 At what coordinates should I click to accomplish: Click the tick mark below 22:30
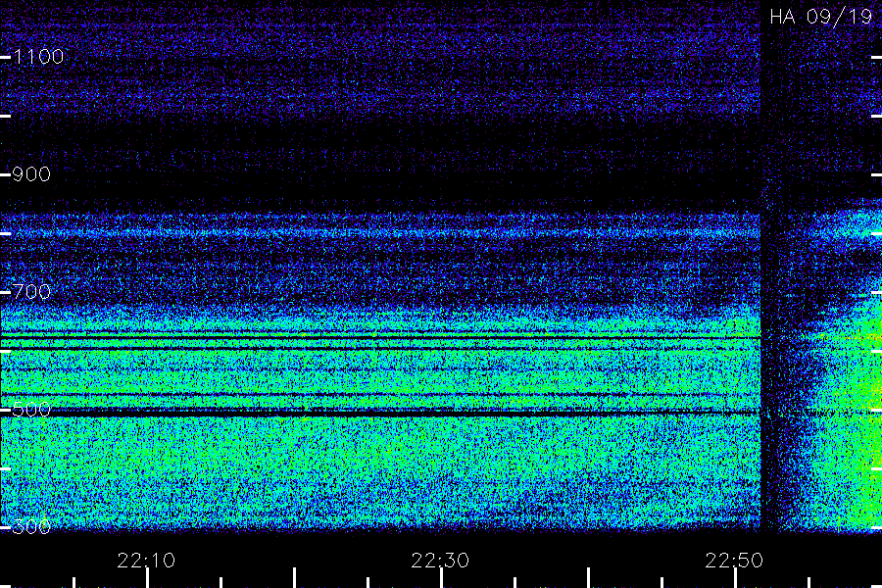click(442, 578)
